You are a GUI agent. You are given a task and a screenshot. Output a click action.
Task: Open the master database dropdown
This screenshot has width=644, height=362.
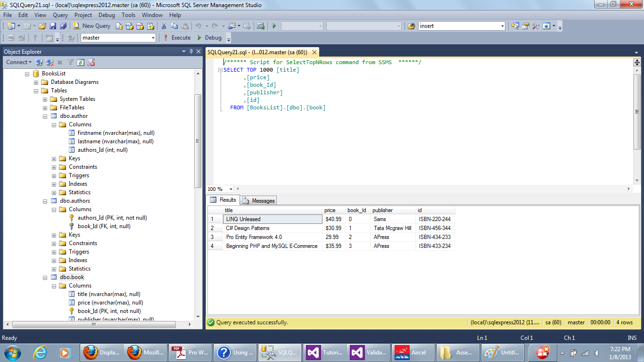tap(153, 38)
